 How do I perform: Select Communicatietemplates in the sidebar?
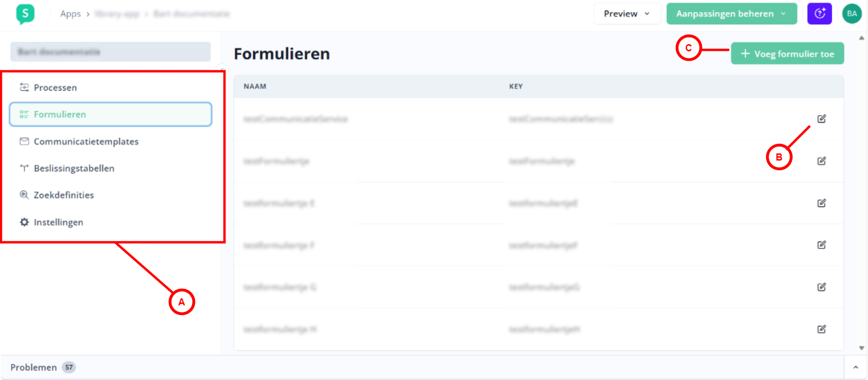(86, 142)
